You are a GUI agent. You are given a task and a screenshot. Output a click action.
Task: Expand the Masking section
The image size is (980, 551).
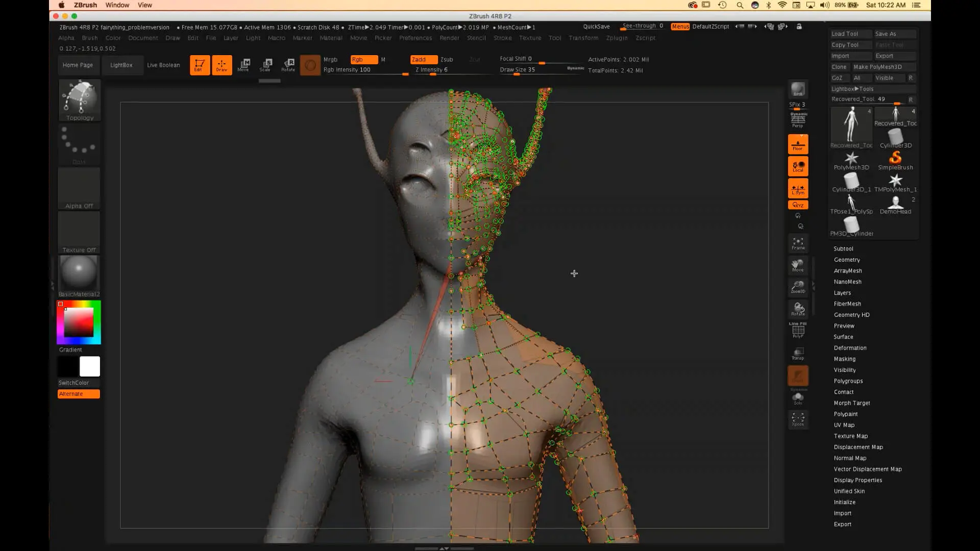844,359
